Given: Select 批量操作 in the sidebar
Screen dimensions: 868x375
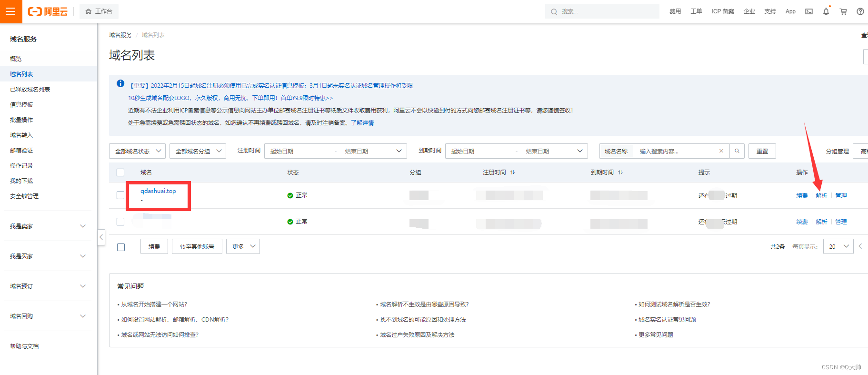Looking at the screenshot, I should click(21, 120).
